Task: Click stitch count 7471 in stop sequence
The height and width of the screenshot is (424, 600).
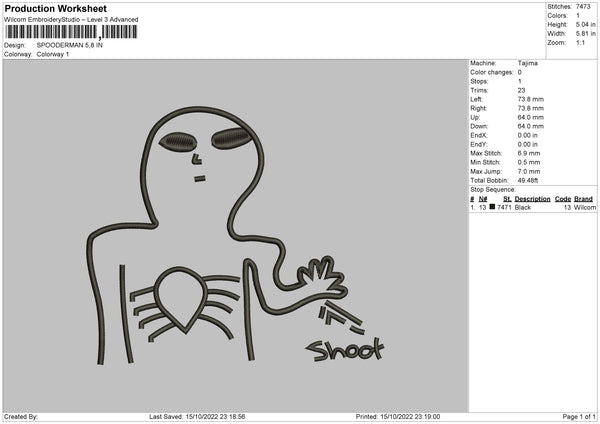Action: click(504, 207)
